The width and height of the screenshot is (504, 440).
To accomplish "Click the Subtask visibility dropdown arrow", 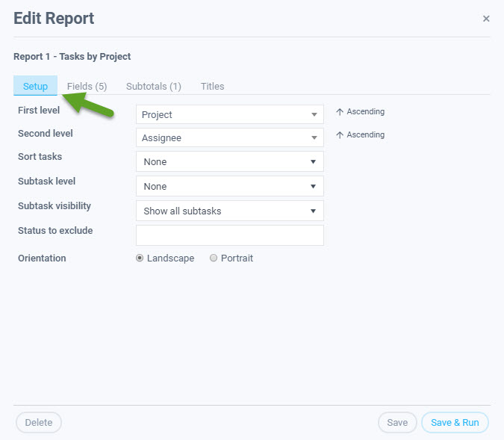I will [313, 211].
